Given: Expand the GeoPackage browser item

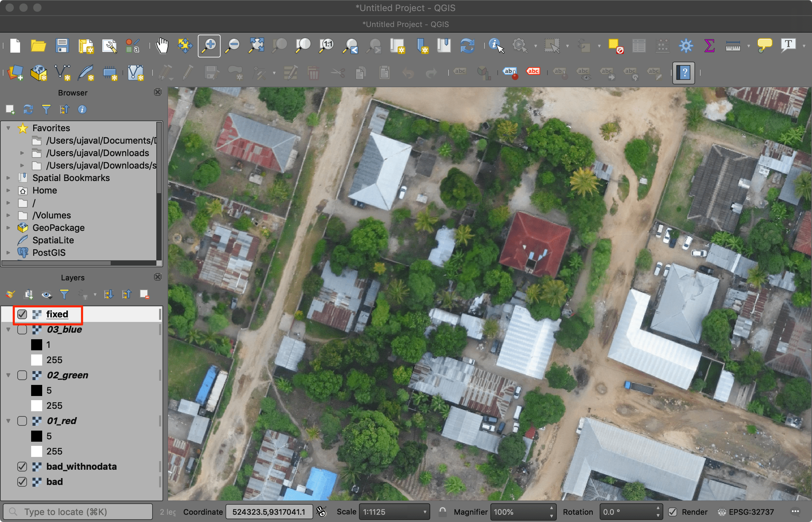Looking at the screenshot, I should point(8,228).
